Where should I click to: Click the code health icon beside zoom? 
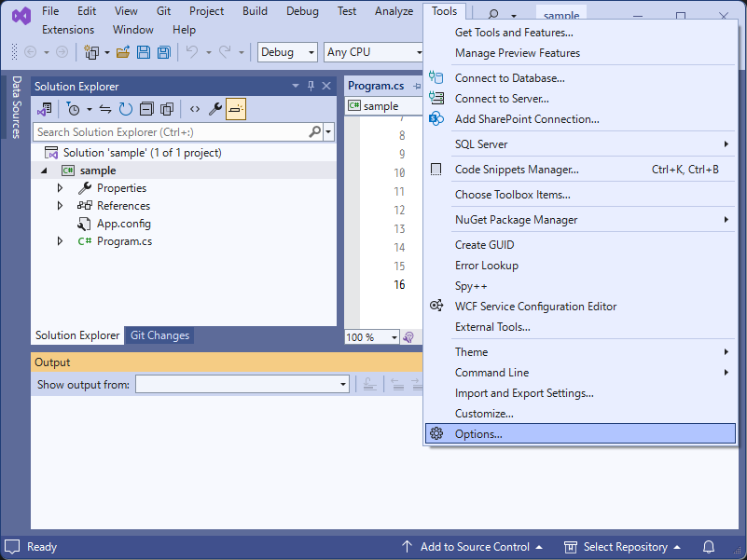click(x=408, y=337)
